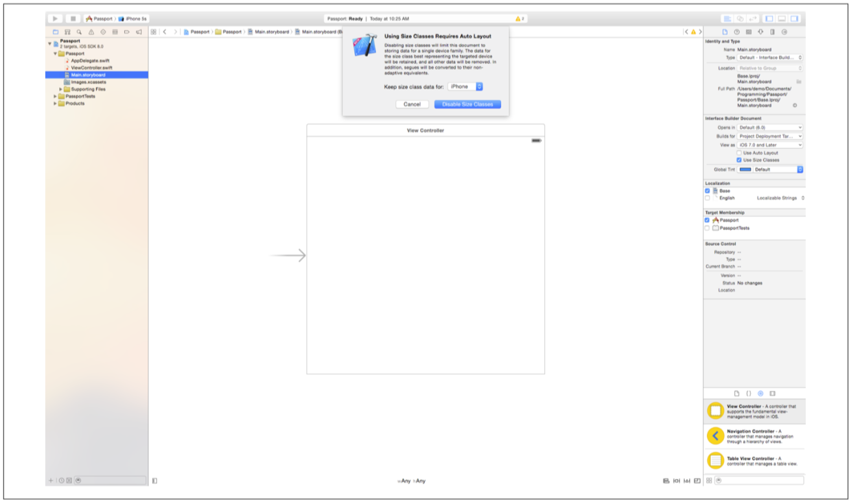Viewport: 851px width, 504px height.
Task: Expand the Supporting Files folder
Action: [x=61, y=89]
